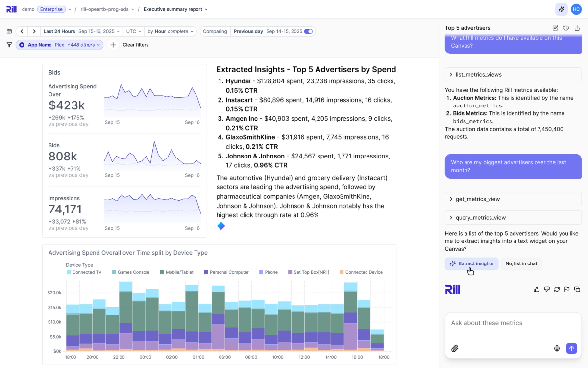Screen dimensions: 588x368
Task: Send the chat message arrow button
Action: pos(571,348)
